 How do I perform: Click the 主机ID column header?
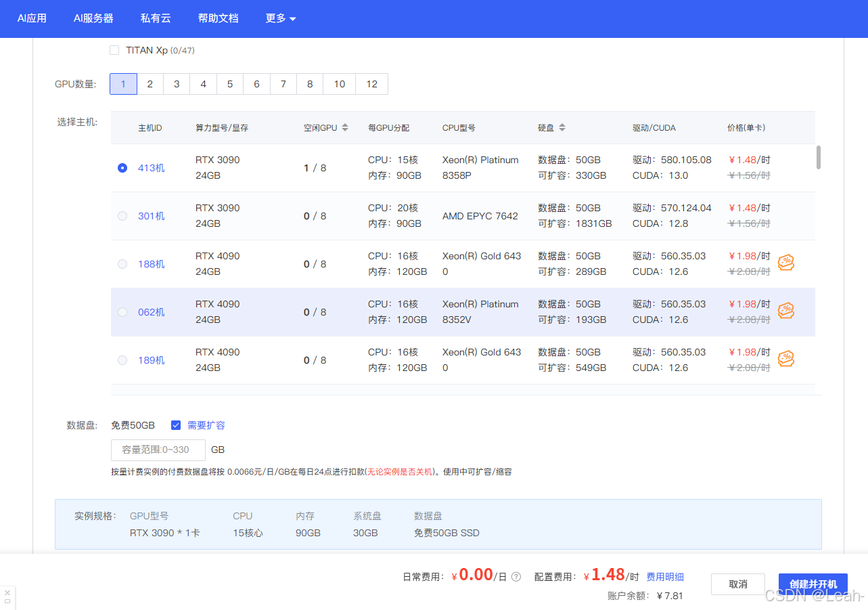point(150,127)
